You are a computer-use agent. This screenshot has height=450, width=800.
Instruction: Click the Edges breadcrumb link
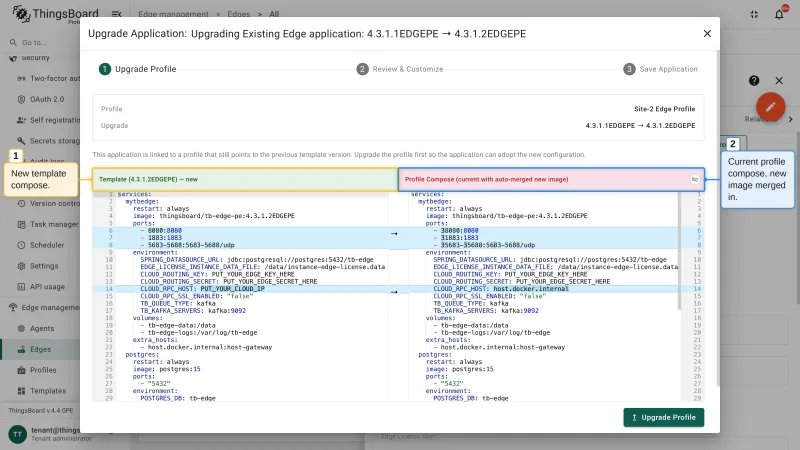(x=239, y=14)
